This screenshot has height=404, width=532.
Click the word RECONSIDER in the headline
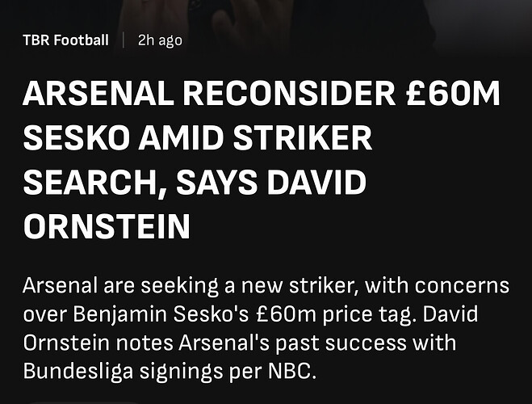click(289, 94)
